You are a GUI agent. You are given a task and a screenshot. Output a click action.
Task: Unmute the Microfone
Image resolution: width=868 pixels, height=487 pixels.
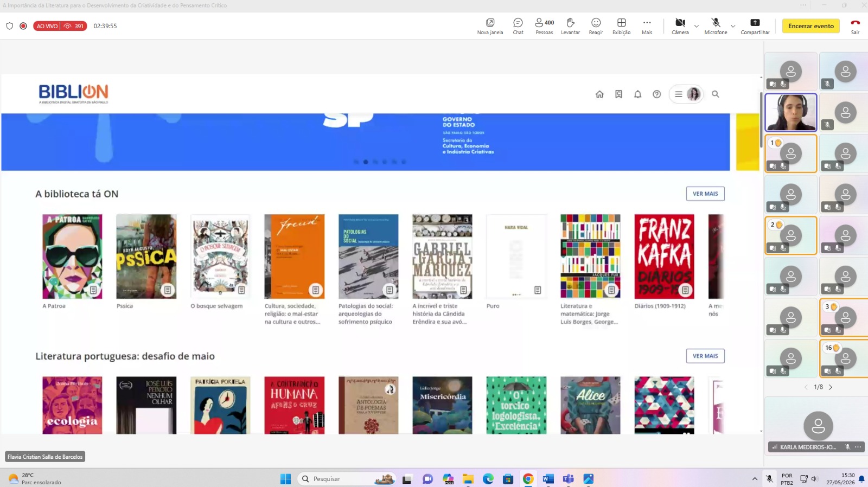pos(716,26)
